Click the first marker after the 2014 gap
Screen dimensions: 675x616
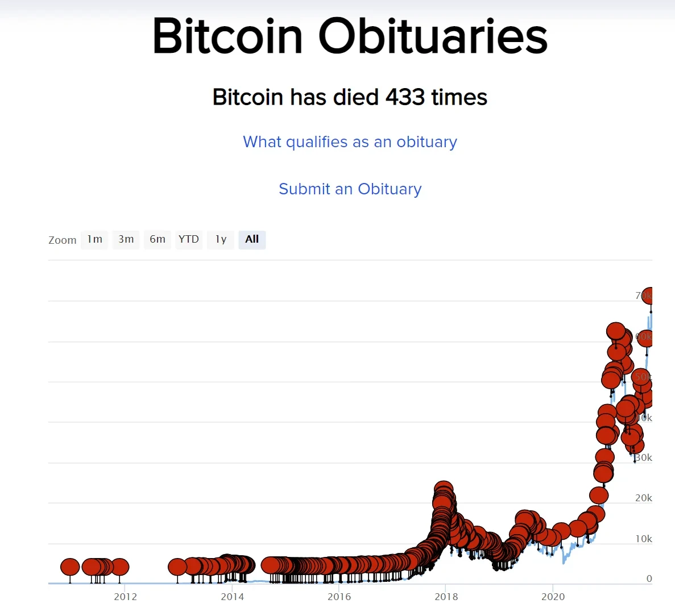click(270, 565)
